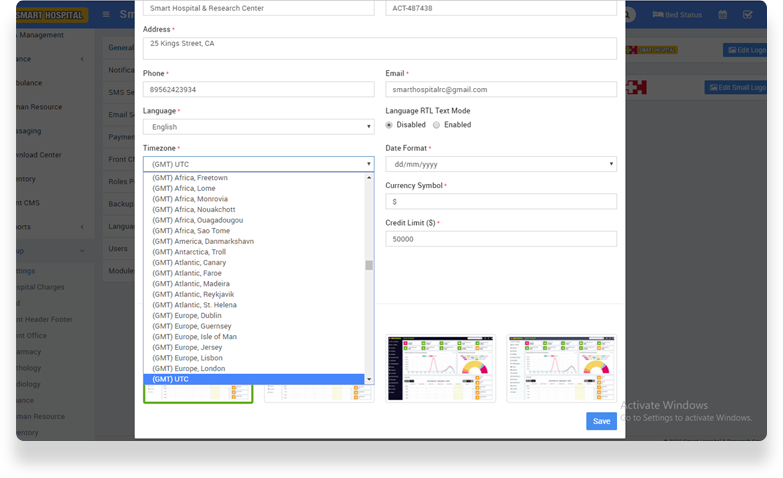Click the hamburger menu icon
Viewport: 783px width, 478px height.
(107, 15)
